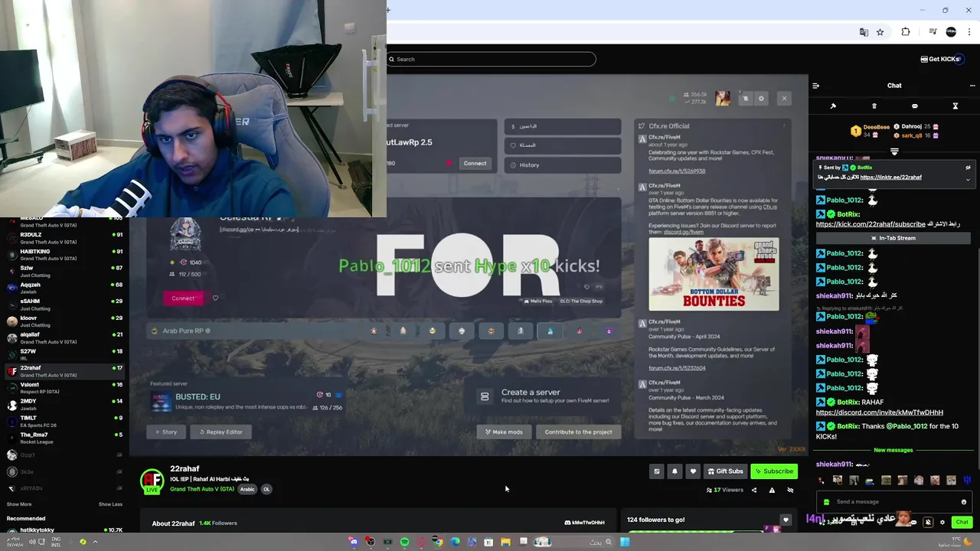Follow the channel with the heart button

[x=693, y=471]
